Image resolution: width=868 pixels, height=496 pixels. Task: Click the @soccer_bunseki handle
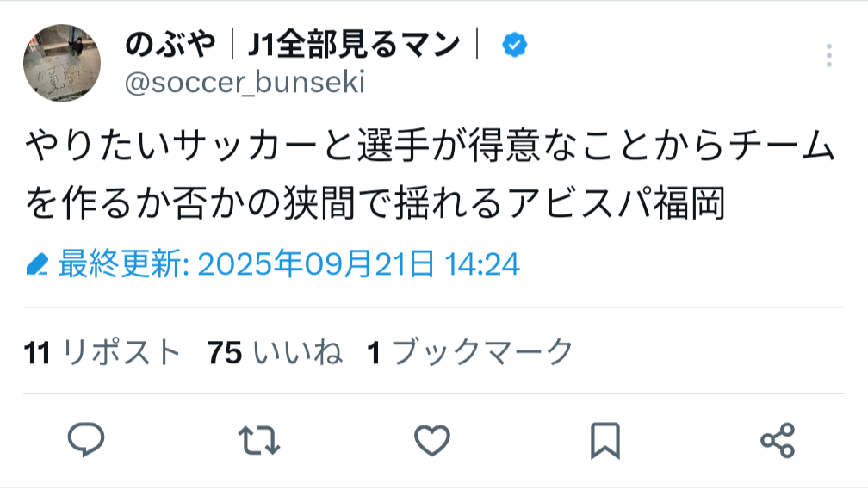(245, 83)
